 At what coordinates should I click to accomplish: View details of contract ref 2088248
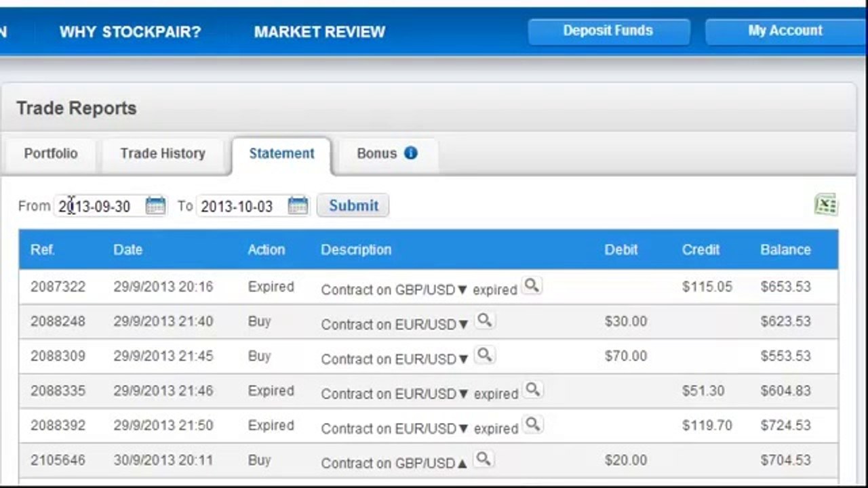click(x=484, y=320)
